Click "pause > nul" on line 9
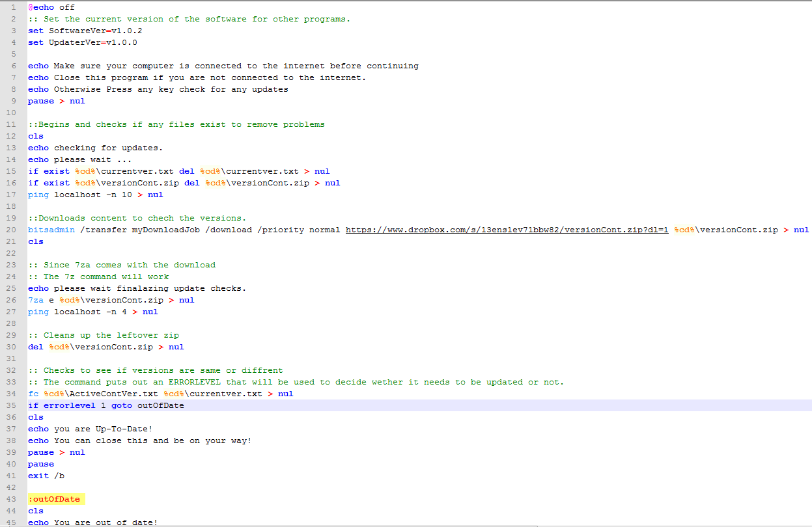The height and width of the screenshot is (527, 812). click(57, 100)
